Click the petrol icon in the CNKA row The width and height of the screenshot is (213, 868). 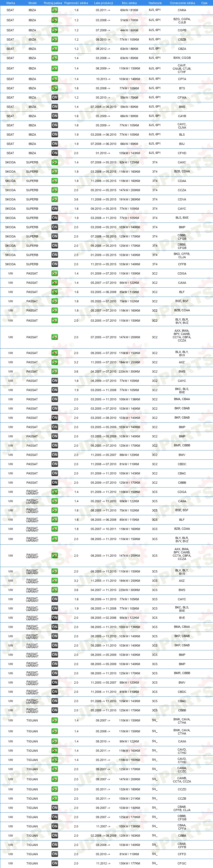click(54, 10)
